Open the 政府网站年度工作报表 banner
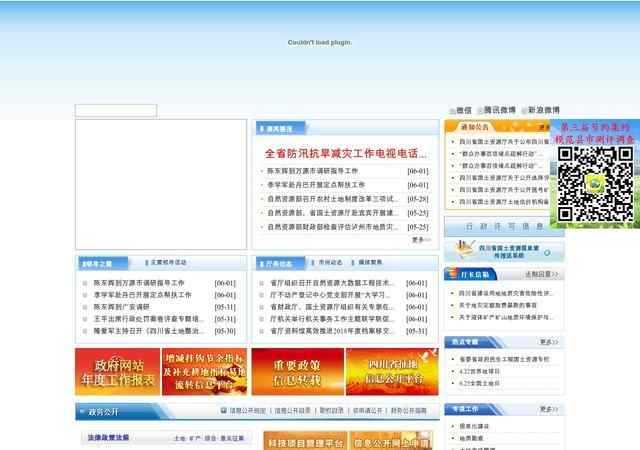Image resolution: width=640 pixels, height=450 pixels. 118,372
